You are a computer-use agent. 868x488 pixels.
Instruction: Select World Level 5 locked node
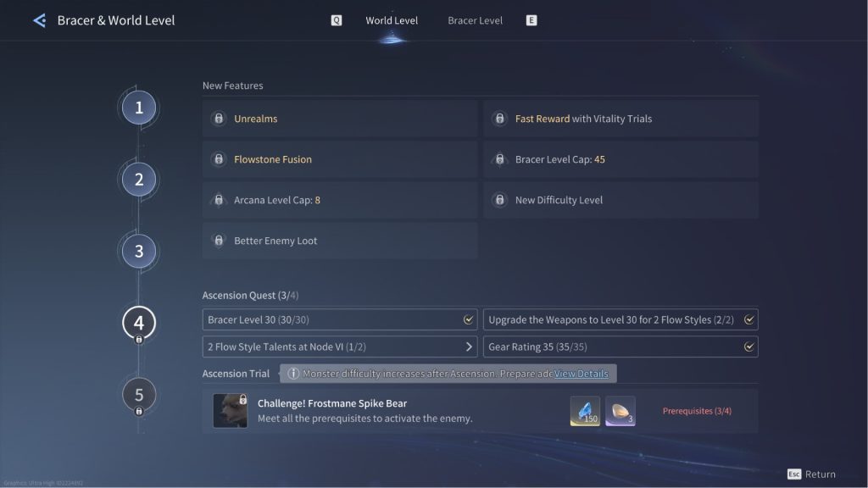(x=139, y=395)
